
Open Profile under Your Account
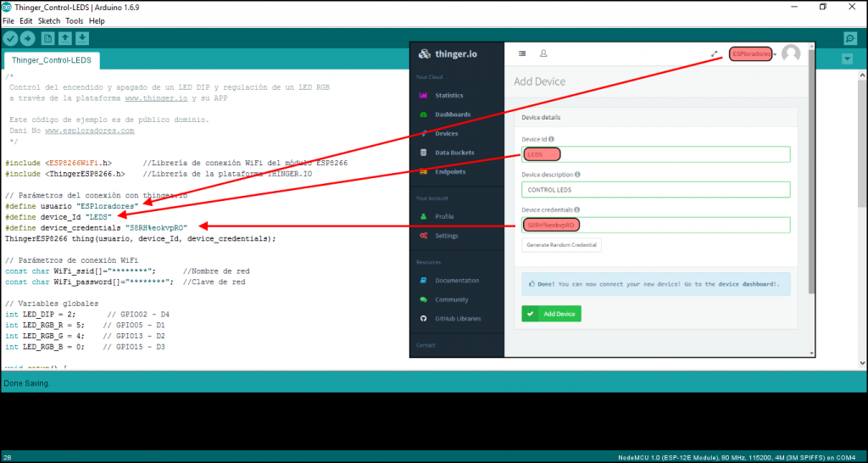pos(444,216)
